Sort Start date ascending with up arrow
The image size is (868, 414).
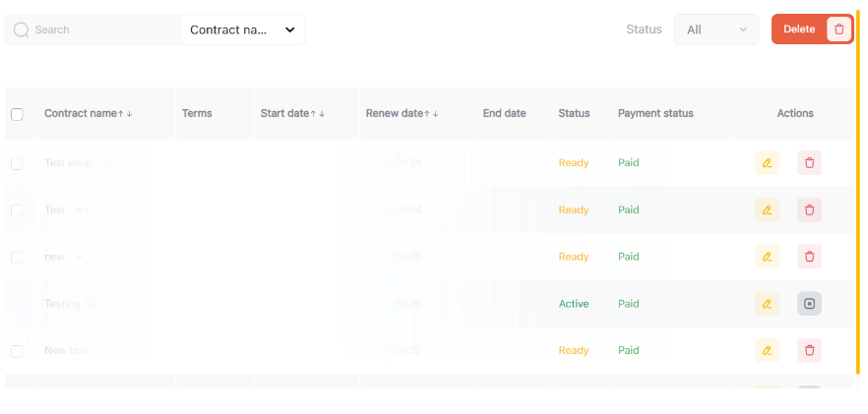pyautogui.click(x=313, y=114)
